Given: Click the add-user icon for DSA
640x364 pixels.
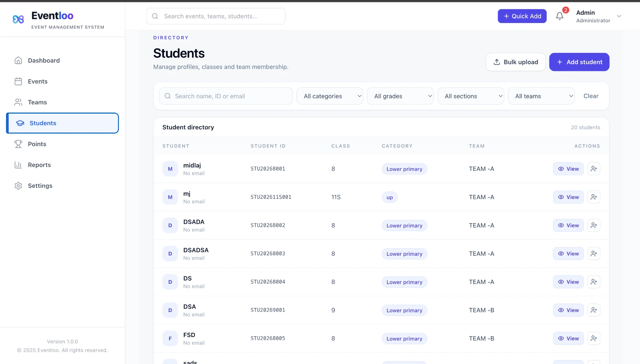Looking at the screenshot, I should (594, 310).
